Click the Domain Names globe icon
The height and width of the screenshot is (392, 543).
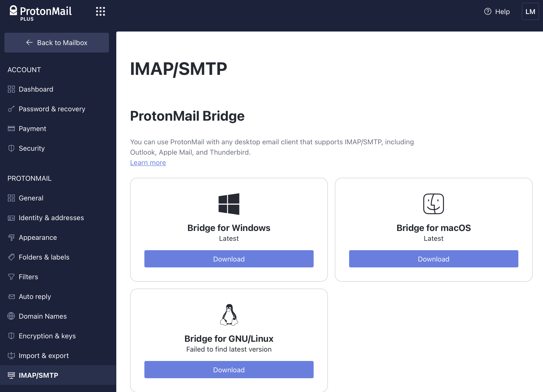pyautogui.click(x=11, y=316)
